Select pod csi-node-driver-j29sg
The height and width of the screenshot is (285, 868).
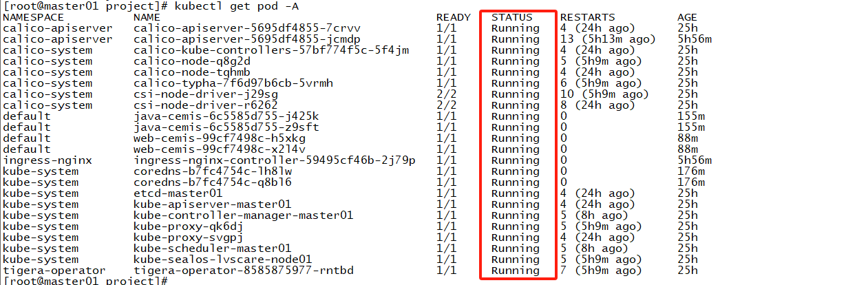pyautogui.click(x=206, y=94)
